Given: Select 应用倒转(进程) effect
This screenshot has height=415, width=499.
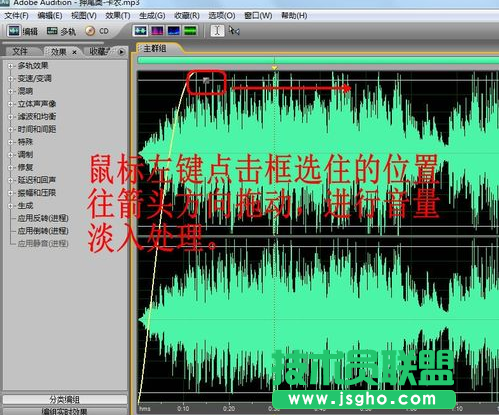Looking at the screenshot, I should tap(43, 231).
